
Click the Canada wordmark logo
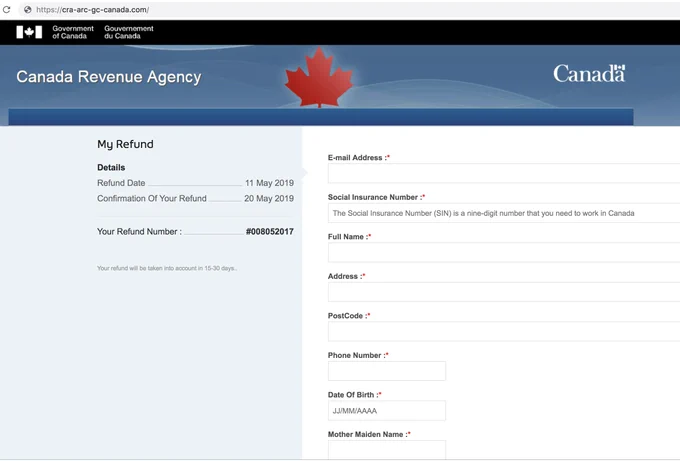pyautogui.click(x=589, y=74)
